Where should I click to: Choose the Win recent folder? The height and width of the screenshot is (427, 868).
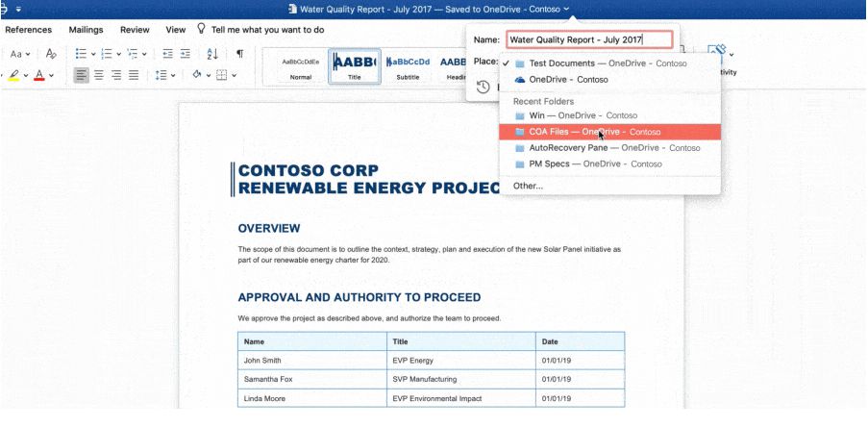(610, 115)
